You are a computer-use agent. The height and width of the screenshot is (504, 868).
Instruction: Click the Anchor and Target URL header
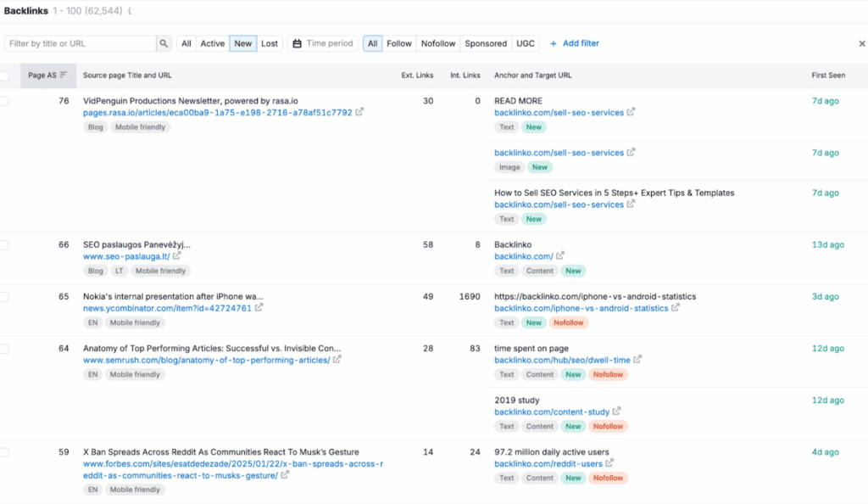tap(532, 76)
